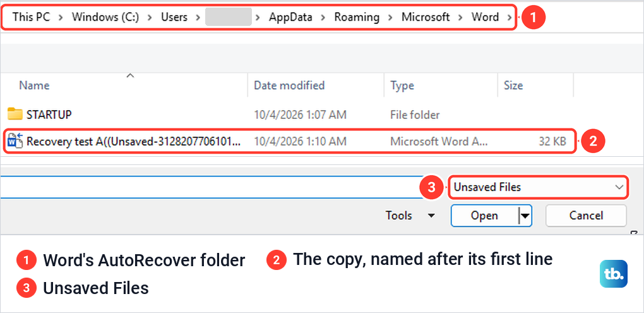The height and width of the screenshot is (313, 644).
Task: Select the Recovery test A unsaved file
Action: click(290, 142)
